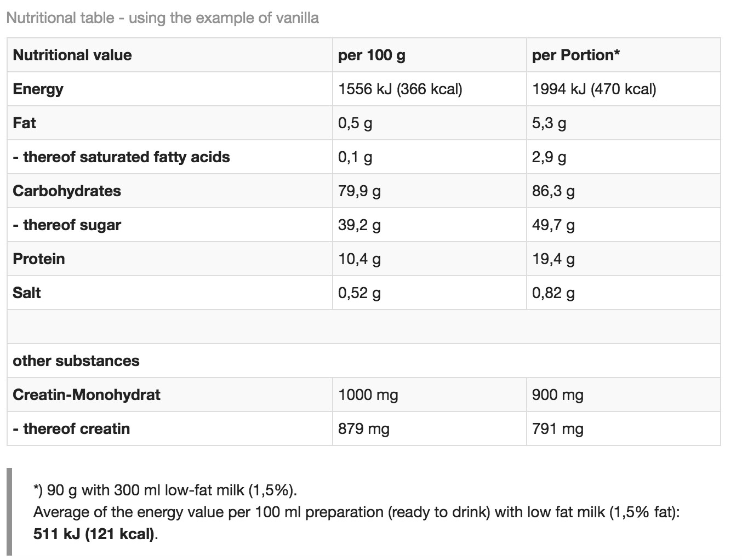
Task: Click the 'per Portion*' column header
Action: pyautogui.click(x=576, y=55)
